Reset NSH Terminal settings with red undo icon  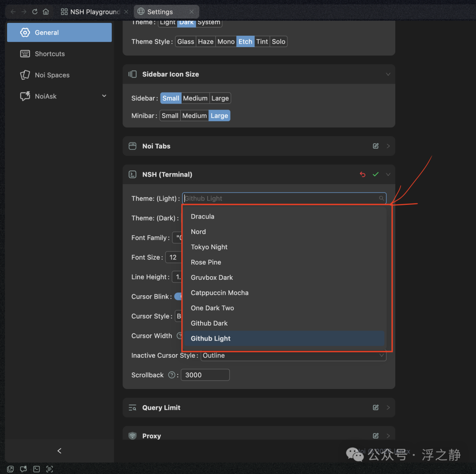pyautogui.click(x=362, y=174)
